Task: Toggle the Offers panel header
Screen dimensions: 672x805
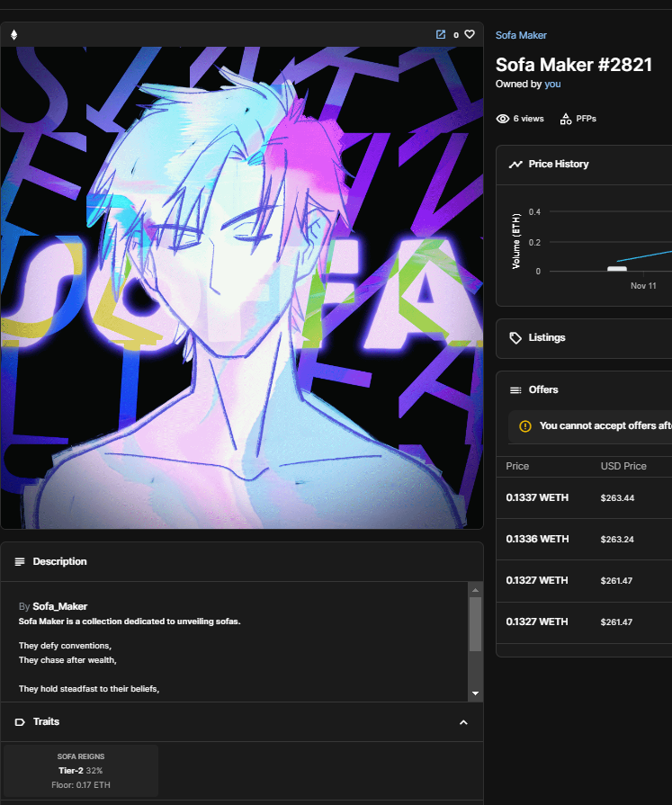Action: [584, 389]
